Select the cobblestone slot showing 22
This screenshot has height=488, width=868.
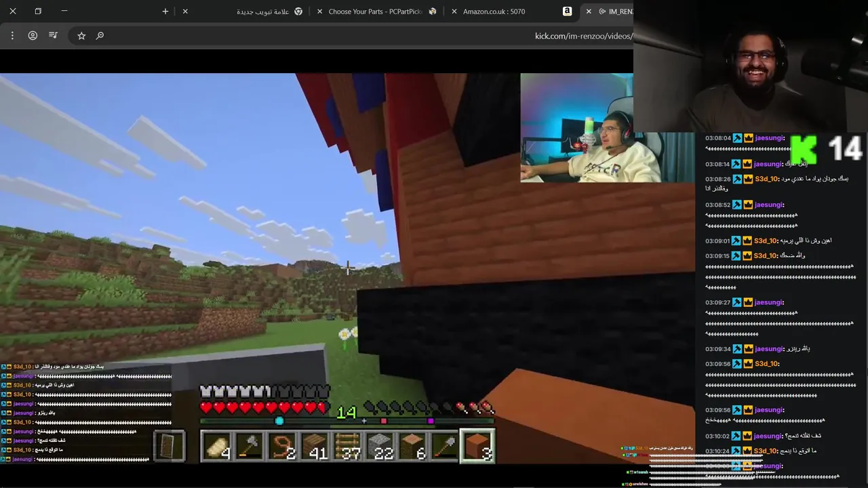coord(380,446)
